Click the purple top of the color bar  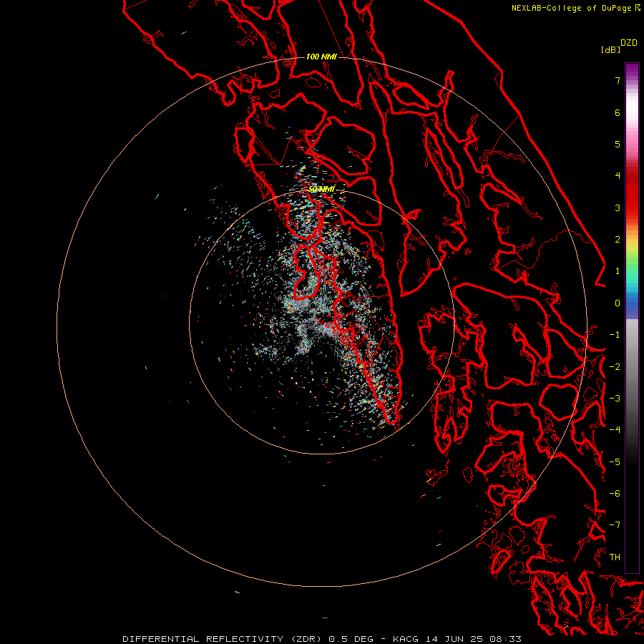pyautogui.click(x=632, y=70)
